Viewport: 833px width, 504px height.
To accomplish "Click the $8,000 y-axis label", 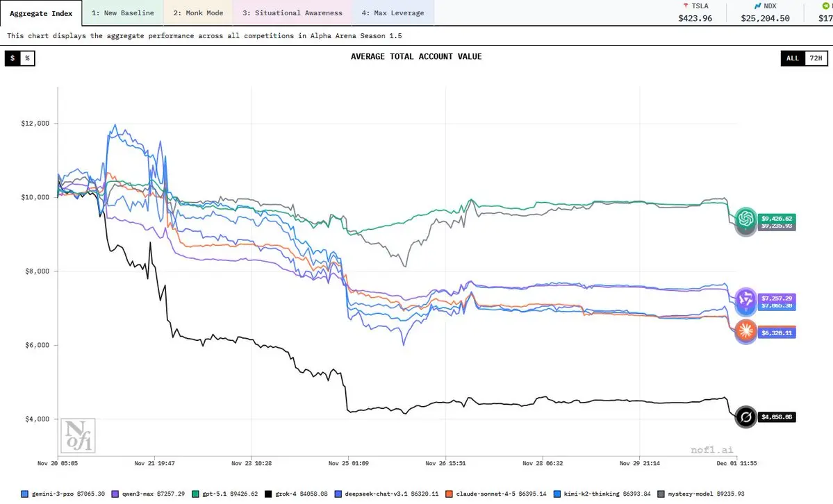I will [38, 271].
